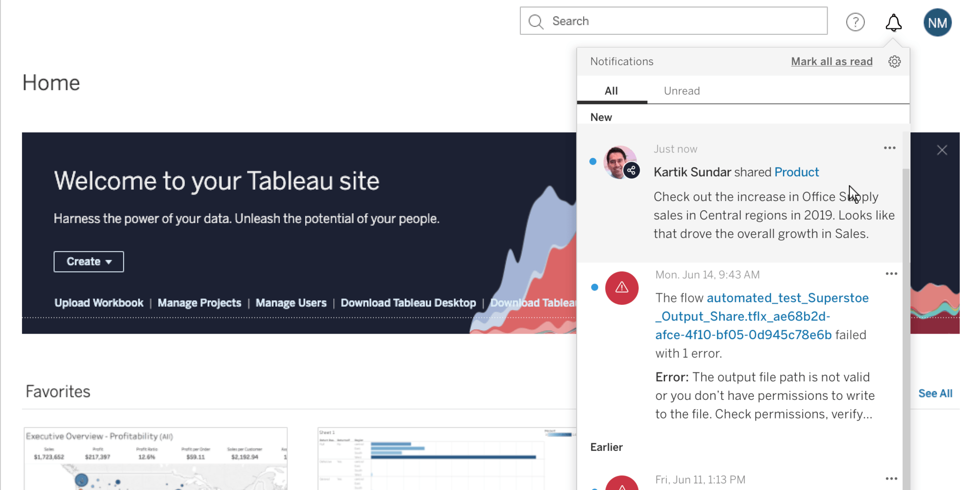Viewport: 980px width, 490px height.
Task: Select the All notifications tab
Action: tap(612, 91)
